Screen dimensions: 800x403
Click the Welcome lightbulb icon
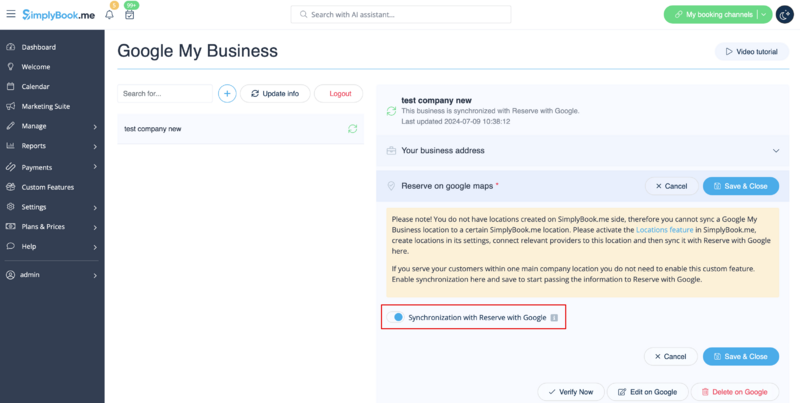point(10,67)
